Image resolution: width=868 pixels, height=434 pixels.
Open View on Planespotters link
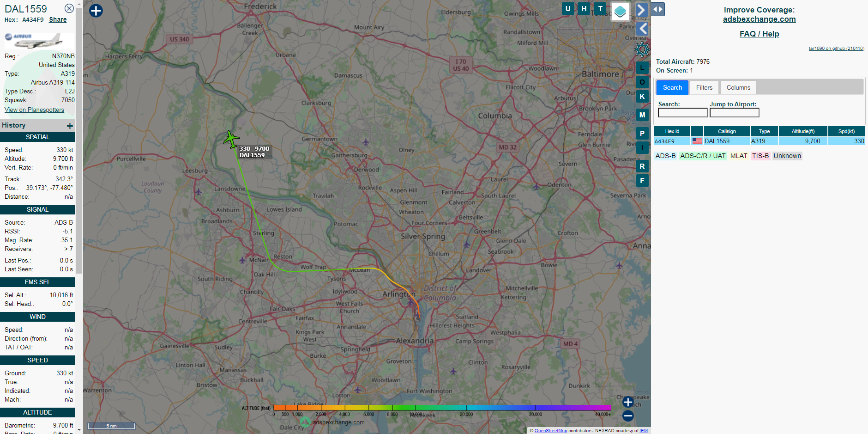(x=34, y=110)
